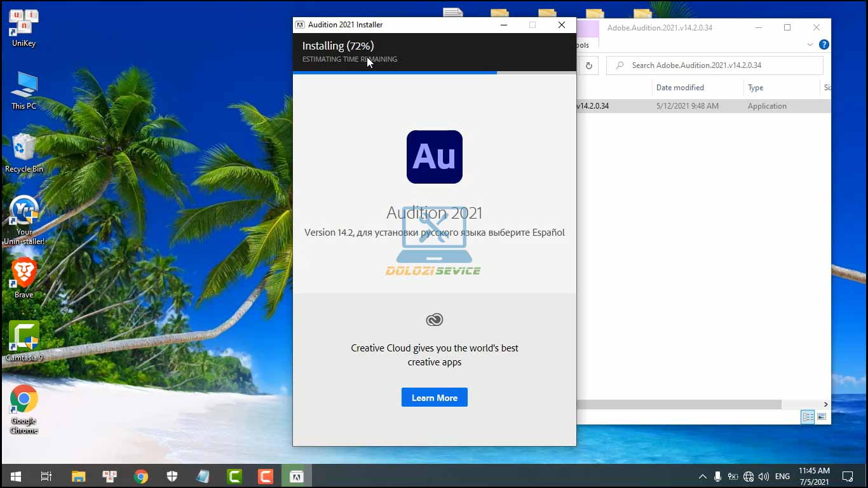Viewport: 868px width, 488px height.
Task: Open the Recycle Bin on desktop
Action: click(24, 148)
